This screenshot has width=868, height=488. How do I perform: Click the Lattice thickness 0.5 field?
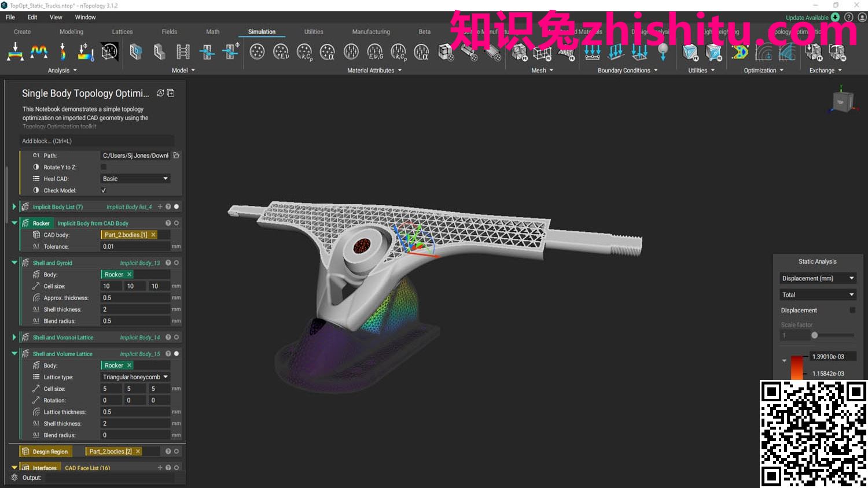point(135,412)
